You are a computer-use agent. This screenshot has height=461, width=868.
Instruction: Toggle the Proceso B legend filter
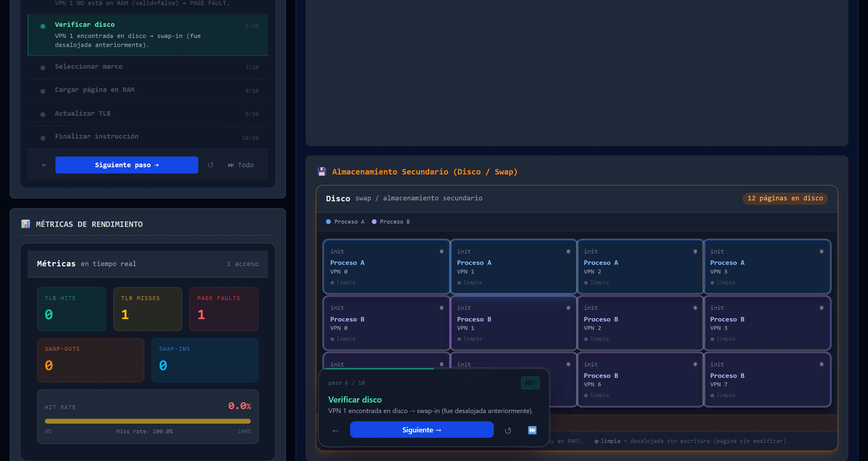pos(391,222)
